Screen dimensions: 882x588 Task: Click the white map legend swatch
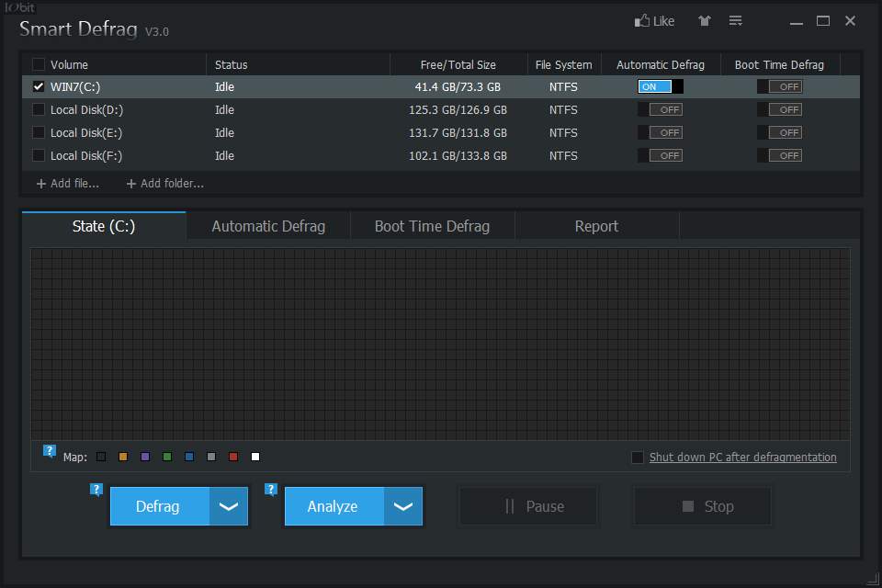(255, 457)
